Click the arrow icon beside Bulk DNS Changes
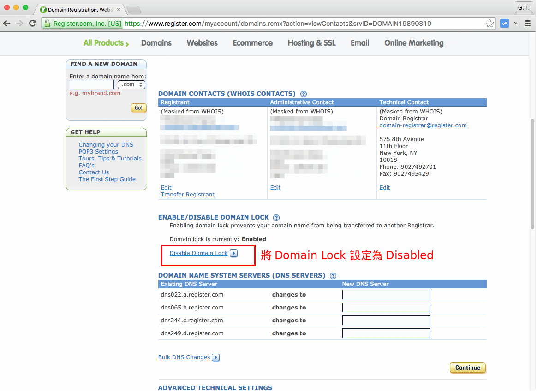 pyautogui.click(x=215, y=357)
